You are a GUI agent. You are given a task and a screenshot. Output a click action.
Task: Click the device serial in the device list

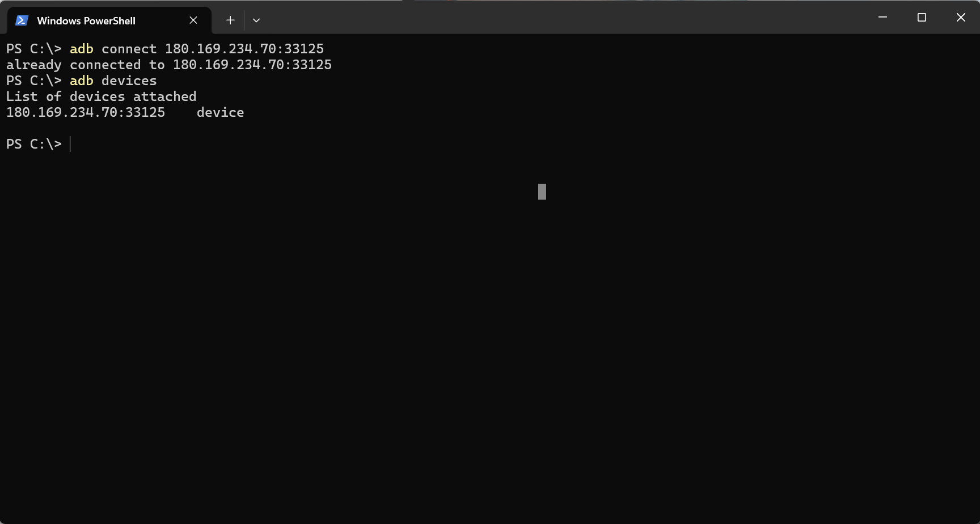(86, 112)
